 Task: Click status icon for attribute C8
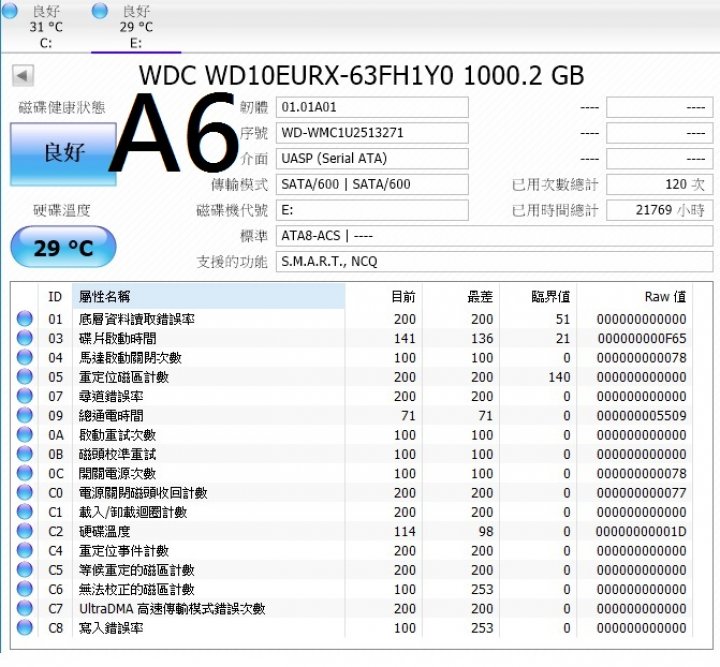pyautogui.click(x=25, y=627)
